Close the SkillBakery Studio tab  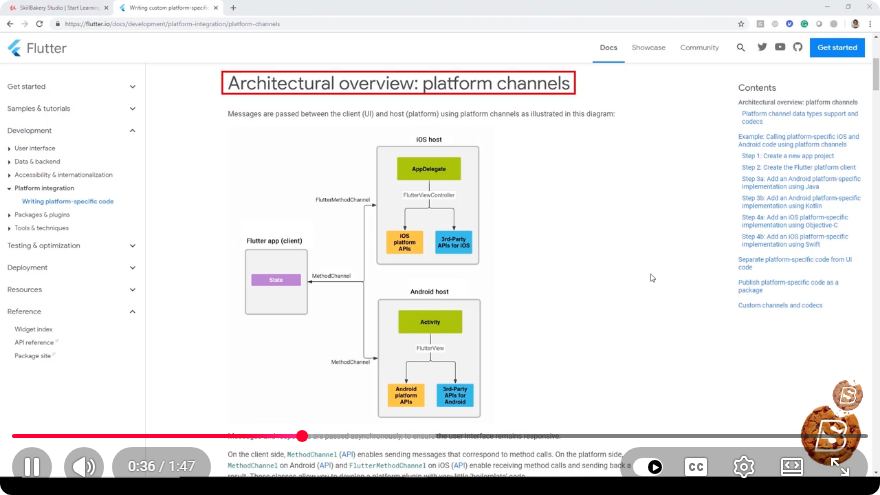(x=106, y=8)
